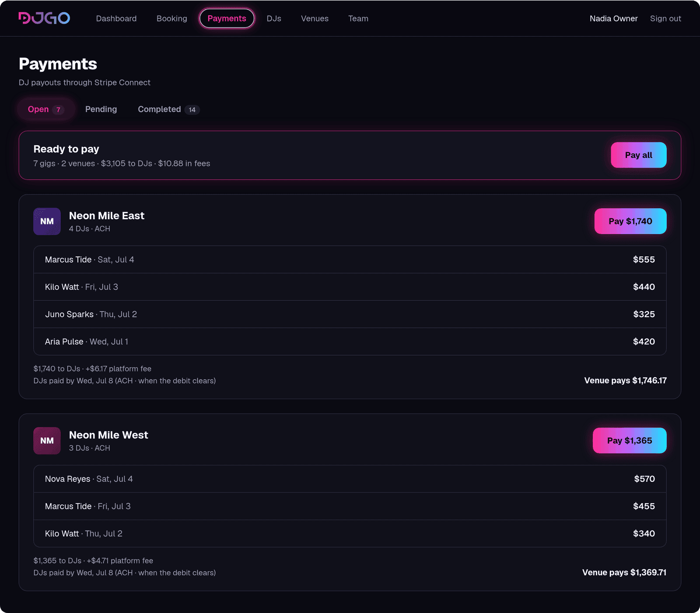Click the Neon Mile West venue name
The width and height of the screenshot is (700, 613).
point(108,435)
